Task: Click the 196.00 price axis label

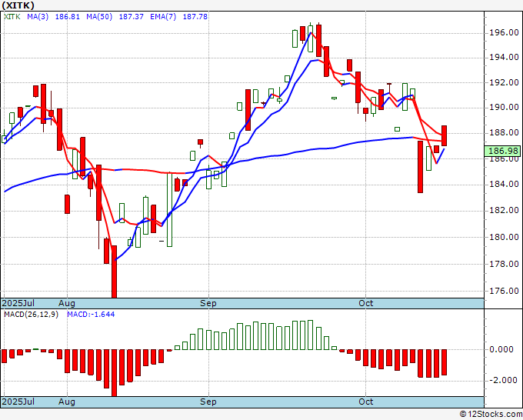Action: coord(504,33)
